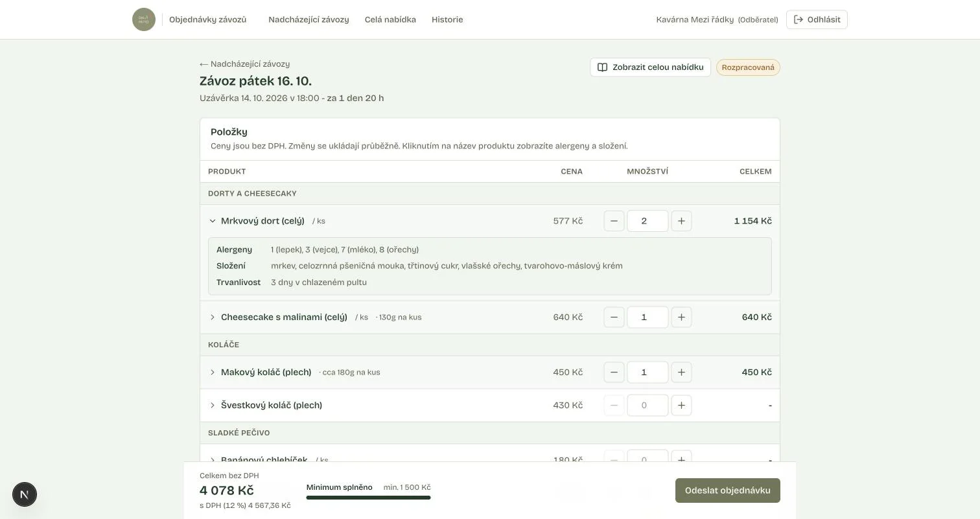Screen dimensions: 980x519
Task: Click the Makový koláč (plech) product name
Action: coord(266,372)
